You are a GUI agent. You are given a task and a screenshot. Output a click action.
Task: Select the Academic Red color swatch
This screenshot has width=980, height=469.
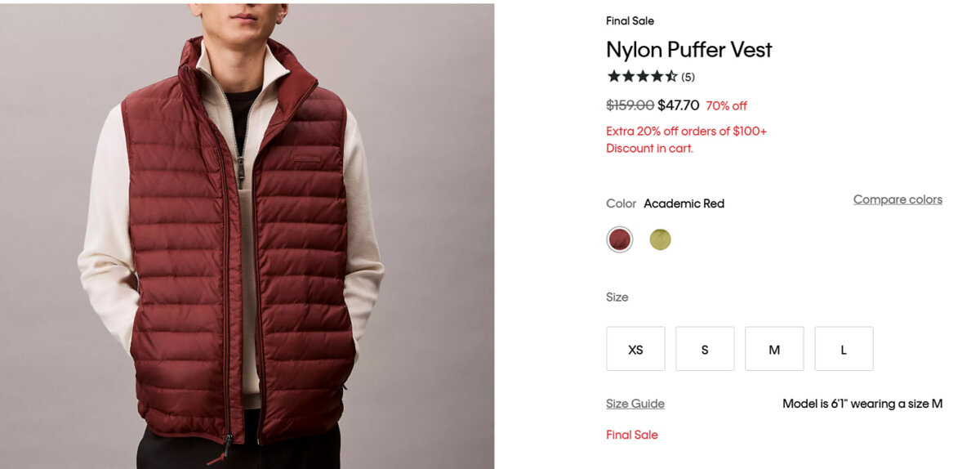point(620,239)
